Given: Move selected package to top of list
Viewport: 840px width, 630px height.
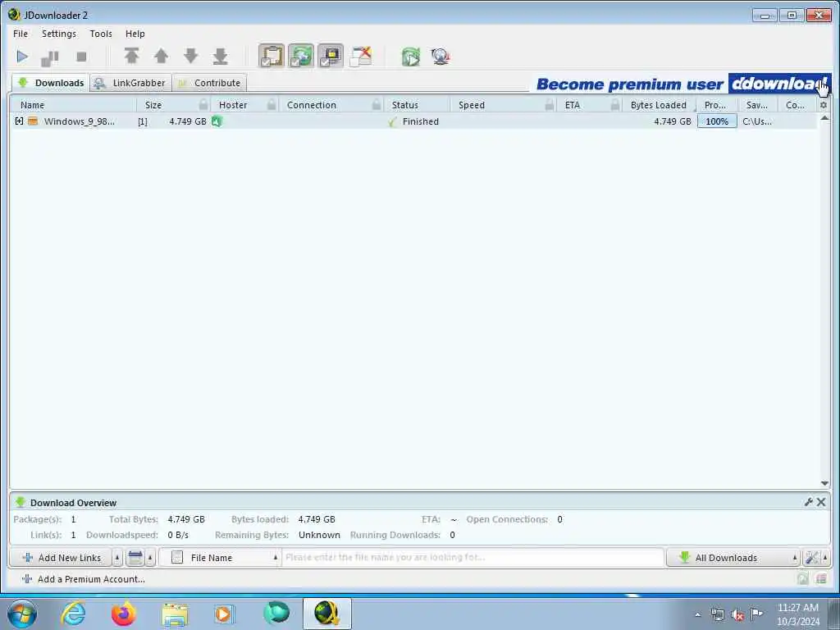Looking at the screenshot, I should coord(132,56).
